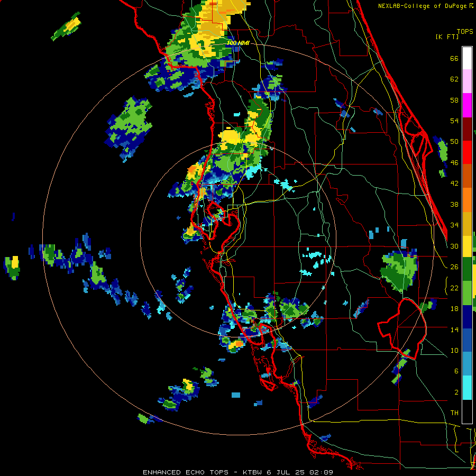Click the legend value 26

tap(454, 267)
